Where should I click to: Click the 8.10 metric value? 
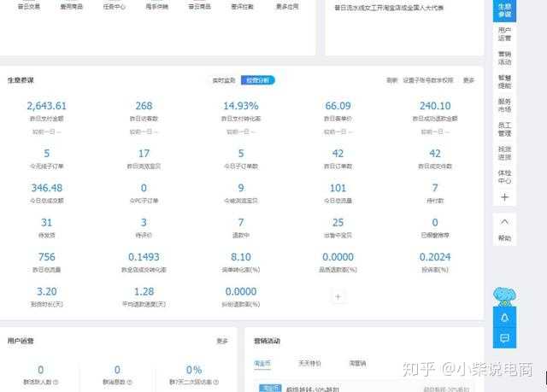[241, 257]
